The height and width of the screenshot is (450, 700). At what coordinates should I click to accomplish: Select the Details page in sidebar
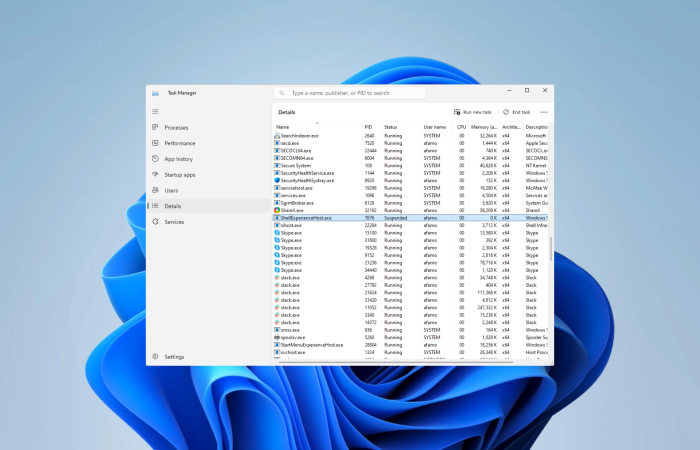tap(209, 206)
